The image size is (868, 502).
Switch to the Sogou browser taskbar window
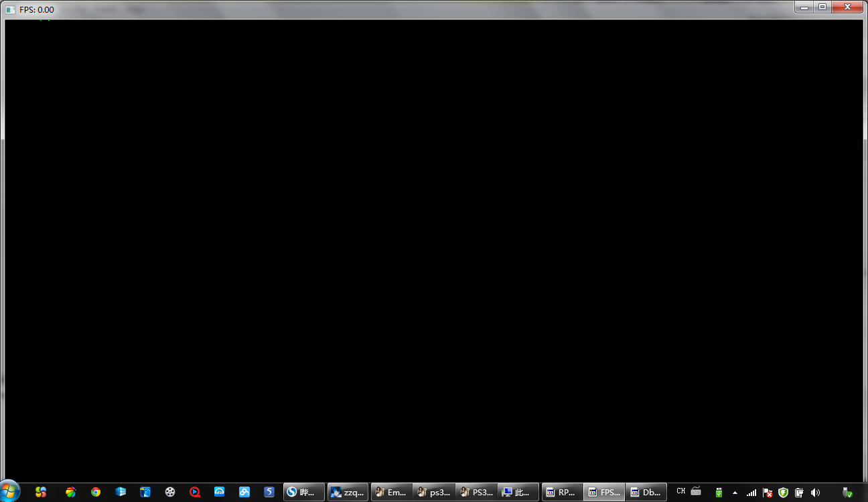point(304,492)
